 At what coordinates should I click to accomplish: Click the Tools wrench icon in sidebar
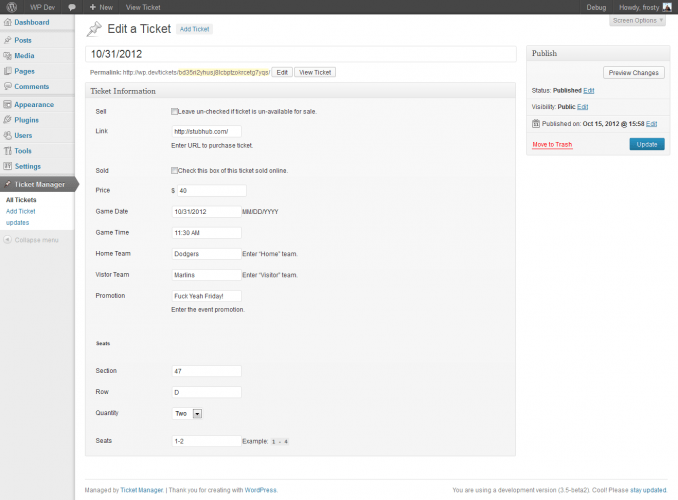coord(8,151)
